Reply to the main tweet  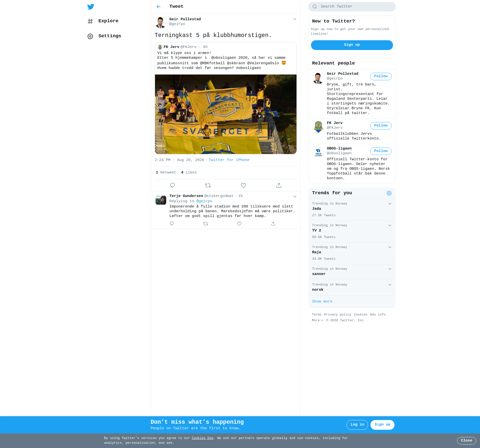tap(172, 185)
